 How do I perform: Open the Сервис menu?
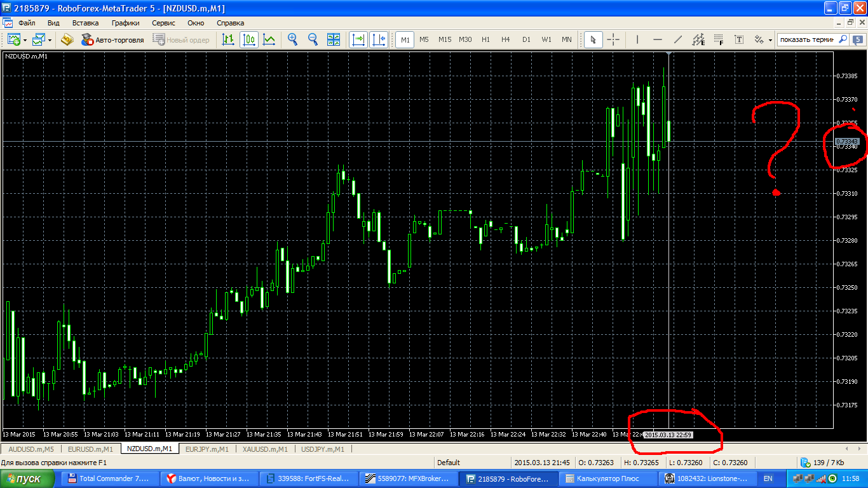tap(163, 22)
